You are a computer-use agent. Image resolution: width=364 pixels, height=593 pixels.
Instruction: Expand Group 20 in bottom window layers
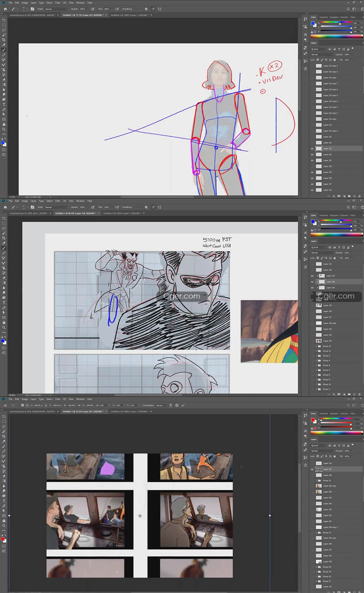pos(316,567)
